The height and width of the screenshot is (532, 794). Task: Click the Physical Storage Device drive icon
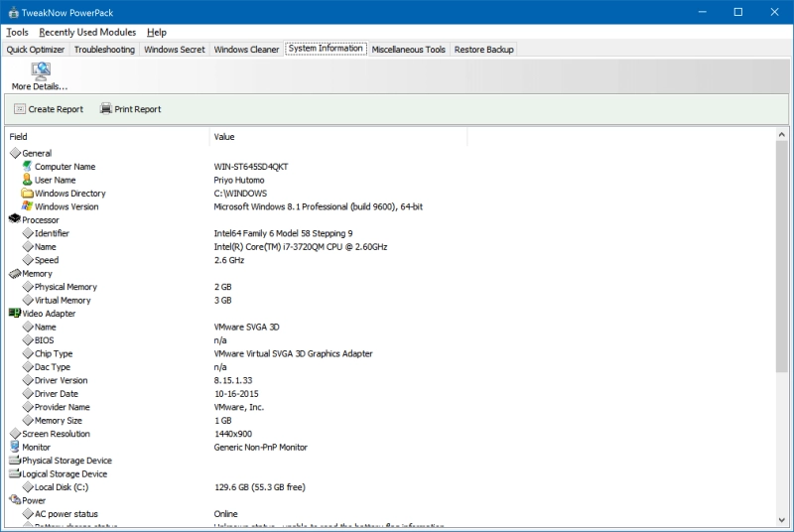[x=15, y=461]
